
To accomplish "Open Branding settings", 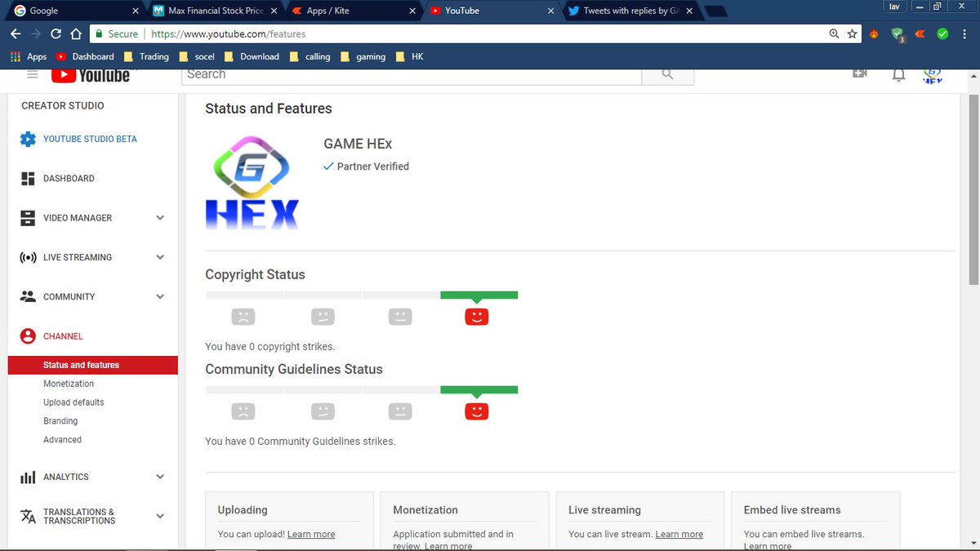I will click(x=60, y=421).
